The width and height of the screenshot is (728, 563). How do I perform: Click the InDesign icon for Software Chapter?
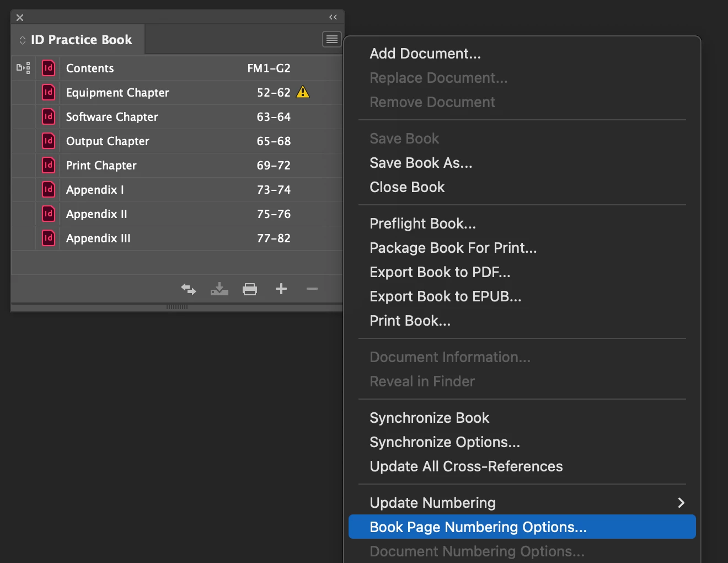pyautogui.click(x=49, y=116)
